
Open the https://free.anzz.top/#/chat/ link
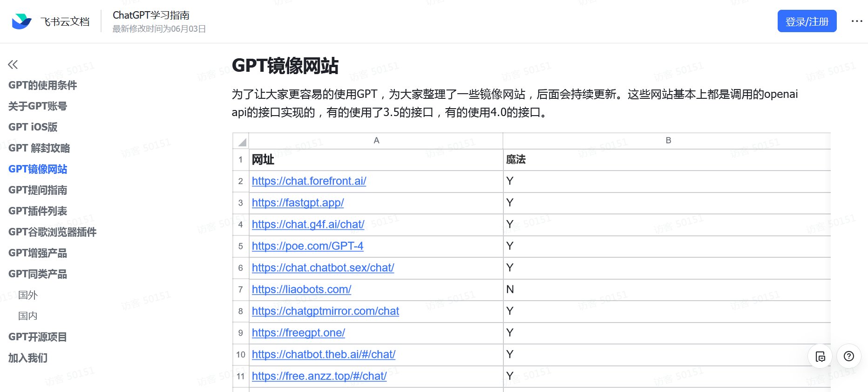pyautogui.click(x=319, y=376)
